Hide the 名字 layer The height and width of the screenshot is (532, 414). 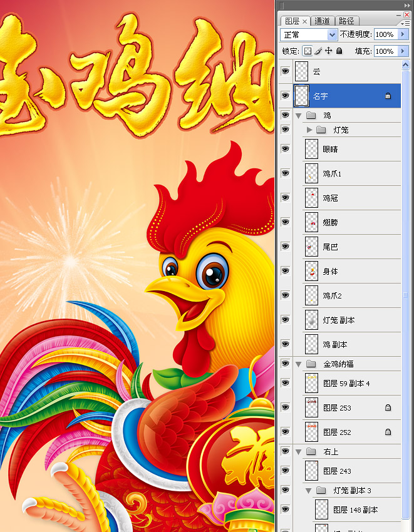tap(285, 96)
